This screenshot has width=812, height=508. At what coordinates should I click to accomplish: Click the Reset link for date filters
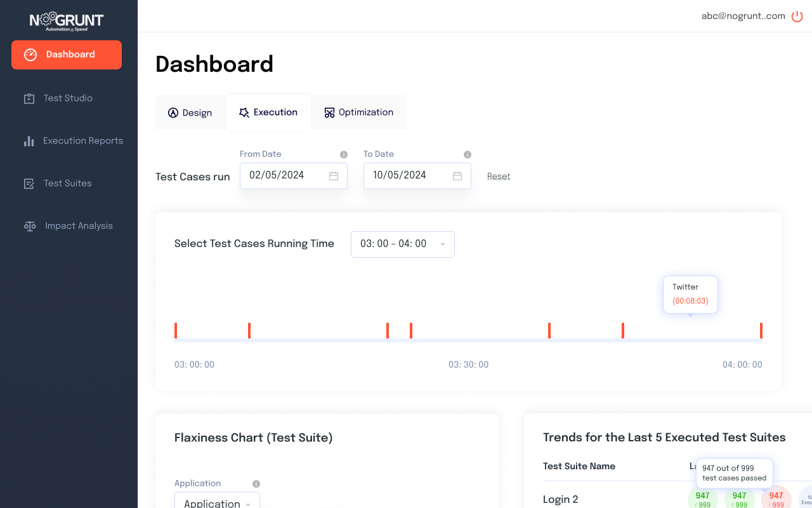[x=499, y=175]
